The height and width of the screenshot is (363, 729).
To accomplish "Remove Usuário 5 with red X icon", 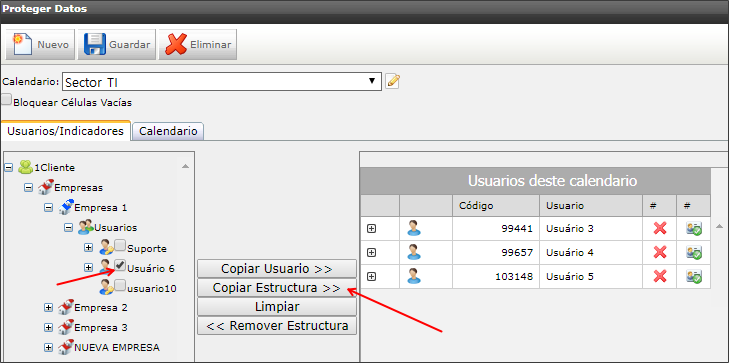I will 660,277.
